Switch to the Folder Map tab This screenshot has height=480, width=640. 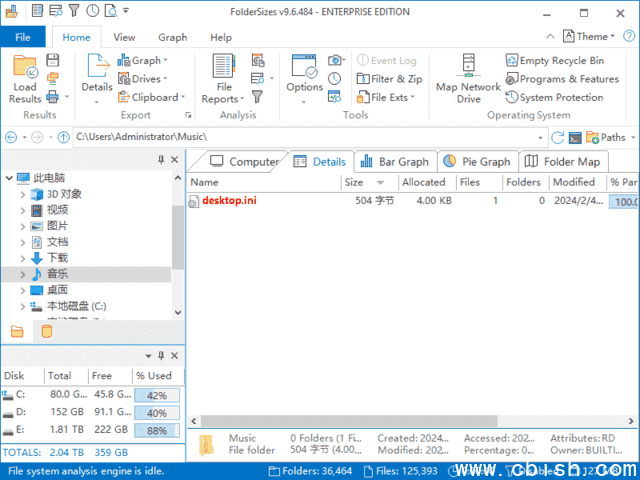point(562,162)
